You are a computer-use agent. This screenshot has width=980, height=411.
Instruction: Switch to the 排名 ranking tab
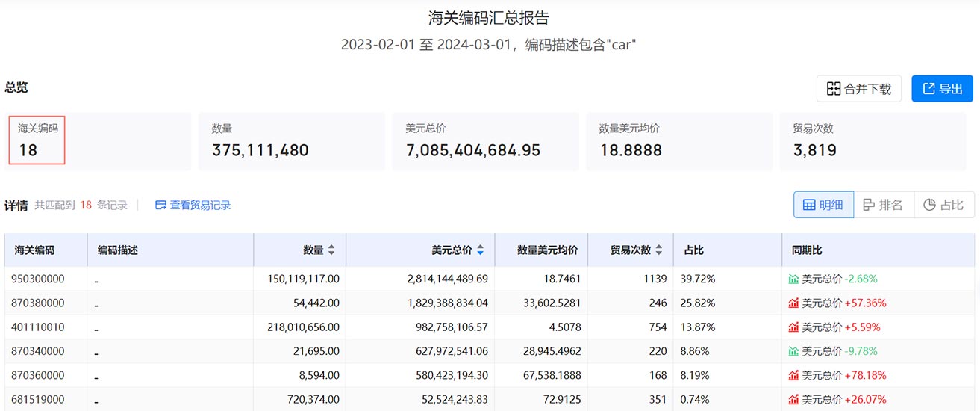[x=883, y=205]
